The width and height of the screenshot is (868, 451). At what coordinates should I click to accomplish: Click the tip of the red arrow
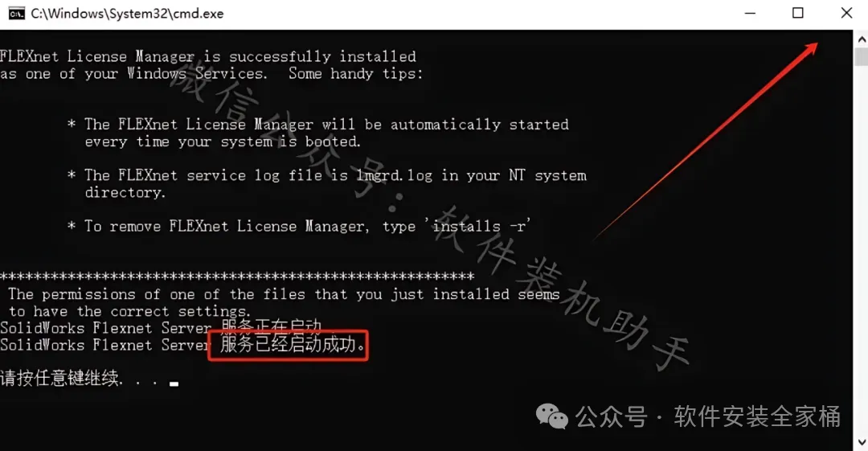point(816,45)
